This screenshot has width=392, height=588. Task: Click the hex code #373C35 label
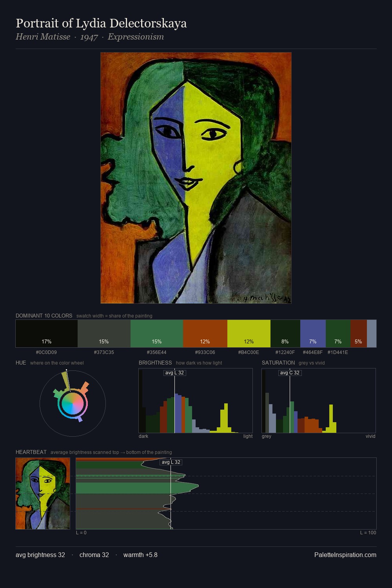(x=104, y=352)
